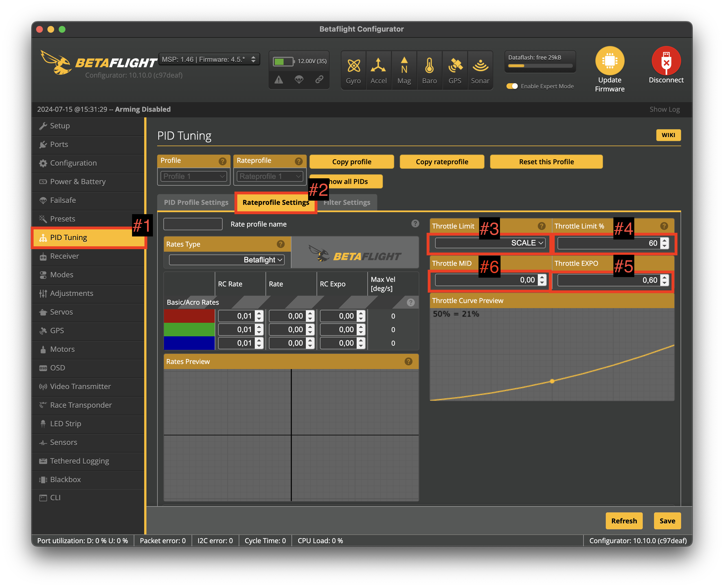This screenshot has width=724, height=588.
Task: Click Reset this Profile button
Action: click(x=546, y=162)
